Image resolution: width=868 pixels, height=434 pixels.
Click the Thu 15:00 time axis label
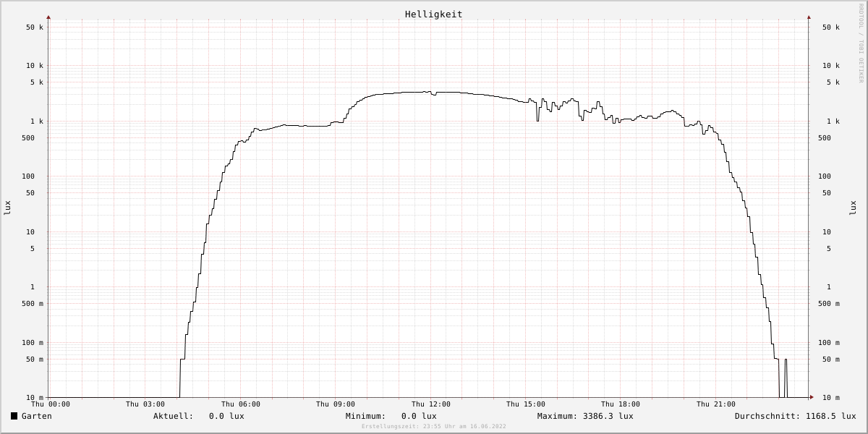point(526,404)
